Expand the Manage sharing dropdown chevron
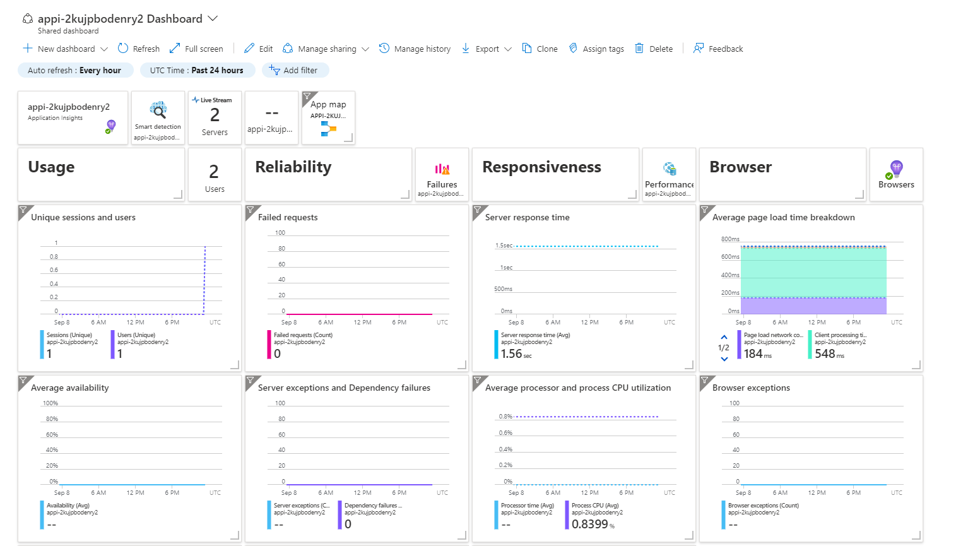The image size is (980, 546). coord(365,49)
